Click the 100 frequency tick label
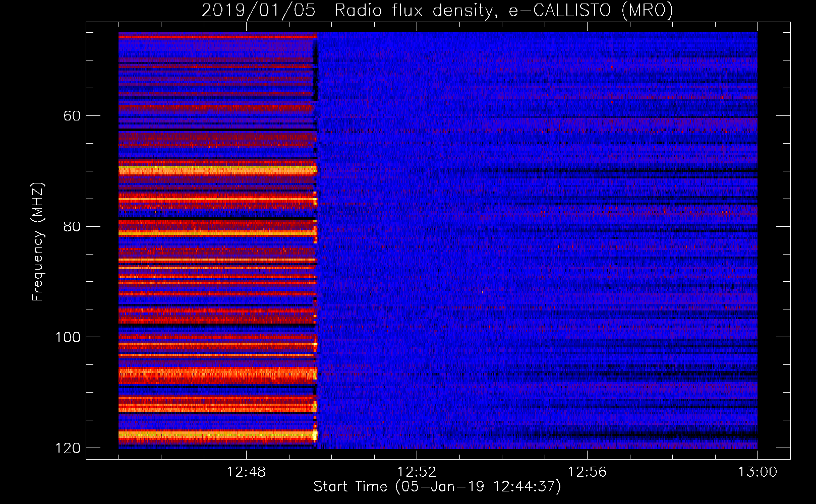This screenshot has height=504, width=816. pyautogui.click(x=68, y=337)
